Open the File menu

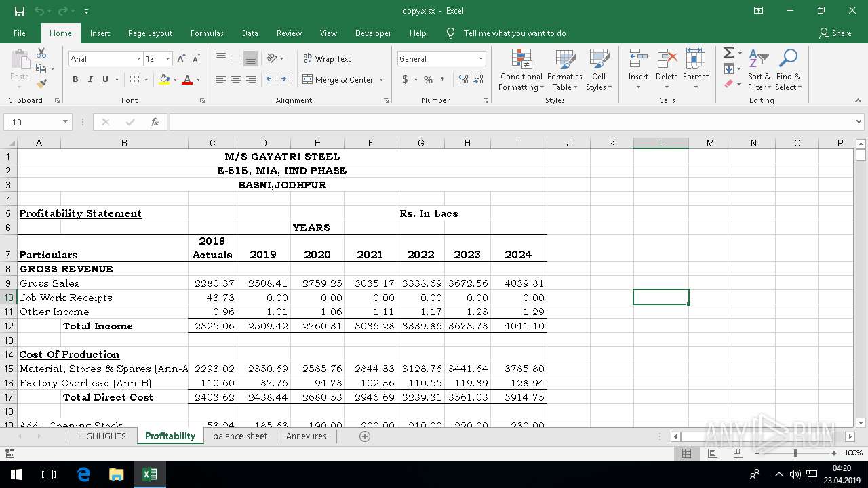pyautogui.click(x=20, y=33)
